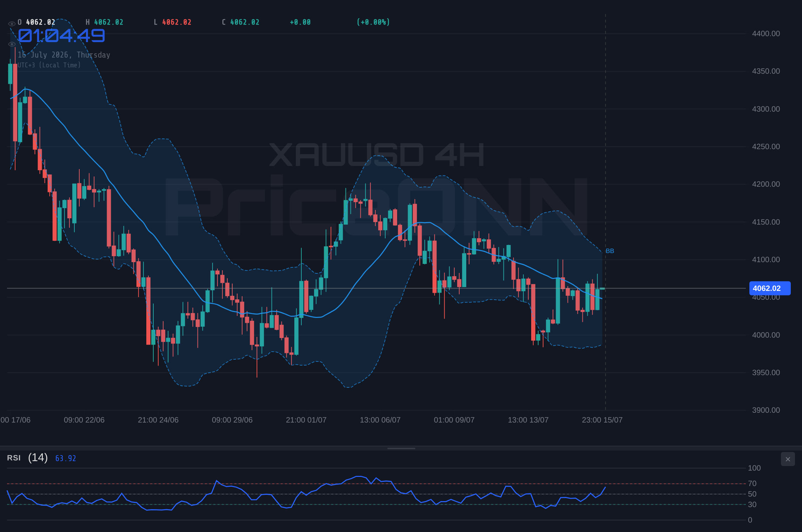Image resolution: width=802 pixels, height=532 pixels.
Task: Click the Close value 4062.02
Action: click(245, 22)
